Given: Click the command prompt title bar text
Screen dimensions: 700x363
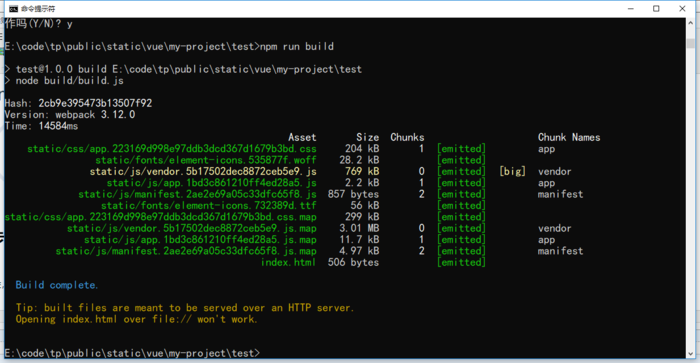Looking at the screenshot, I should click(38, 8).
